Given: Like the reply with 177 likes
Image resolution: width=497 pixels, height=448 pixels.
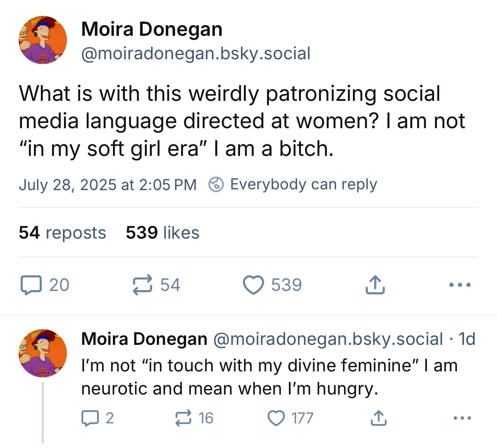Looking at the screenshot, I should pyautogui.click(x=276, y=418).
